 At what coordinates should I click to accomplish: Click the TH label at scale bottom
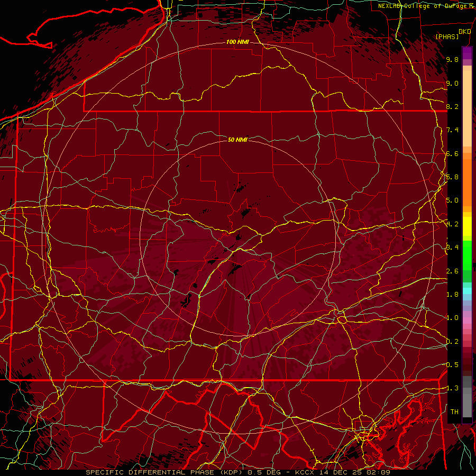click(x=454, y=412)
